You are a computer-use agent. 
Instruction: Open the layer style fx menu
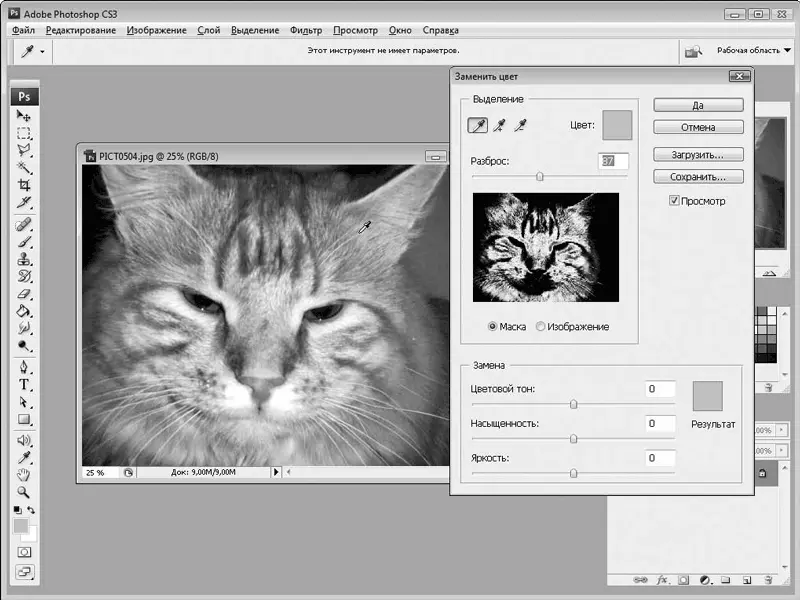pyautogui.click(x=662, y=580)
